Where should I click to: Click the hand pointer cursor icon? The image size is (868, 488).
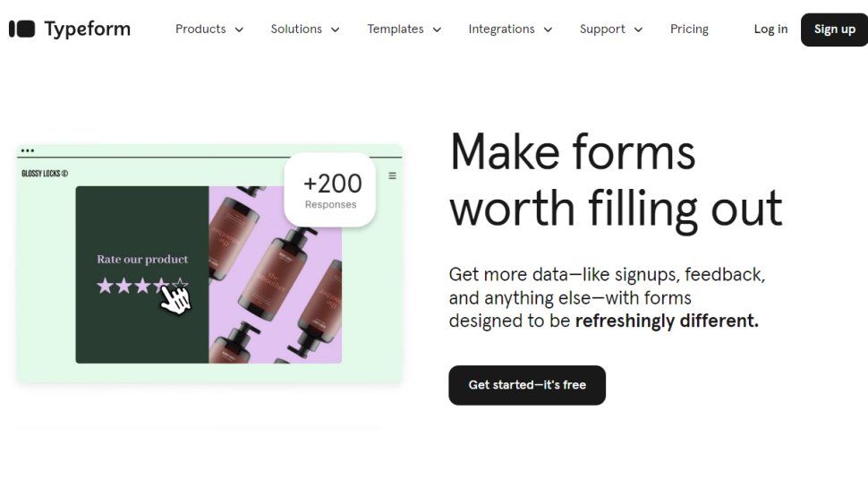click(x=175, y=300)
